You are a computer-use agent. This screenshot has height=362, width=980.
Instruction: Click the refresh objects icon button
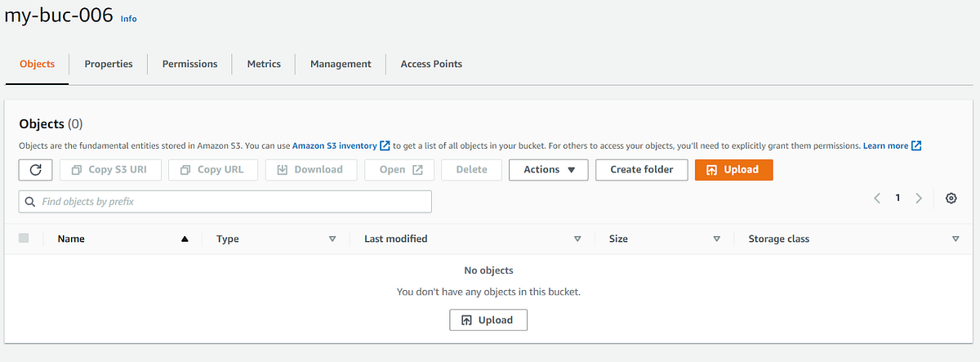point(35,170)
